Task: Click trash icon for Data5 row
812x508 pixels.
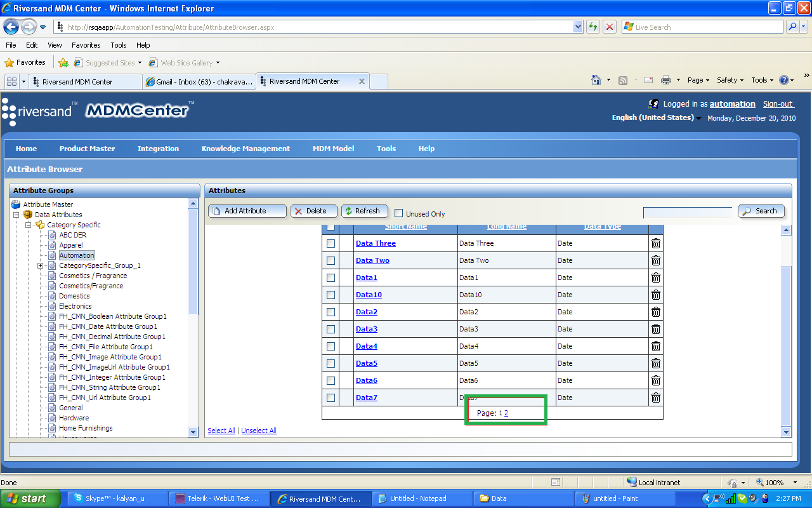Action: pyautogui.click(x=656, y=363)
